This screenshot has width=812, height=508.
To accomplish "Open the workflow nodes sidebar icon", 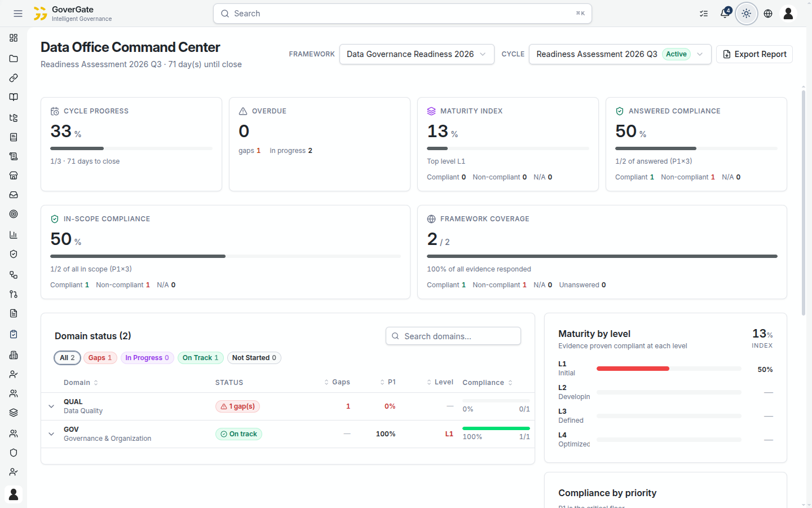I will pos(14,275).
